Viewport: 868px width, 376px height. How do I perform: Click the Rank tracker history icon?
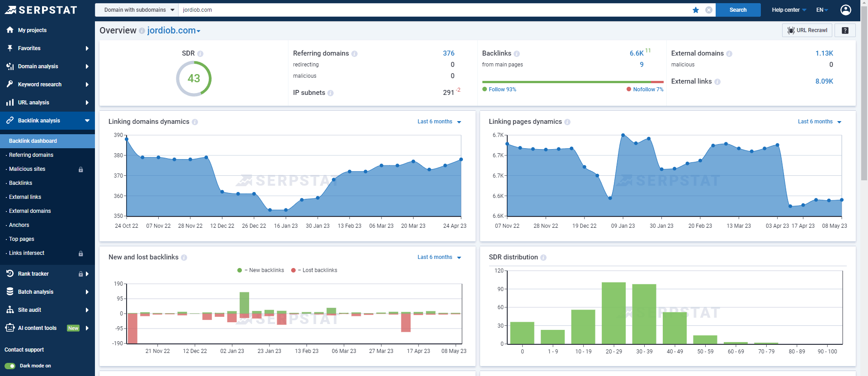[10, 273]
